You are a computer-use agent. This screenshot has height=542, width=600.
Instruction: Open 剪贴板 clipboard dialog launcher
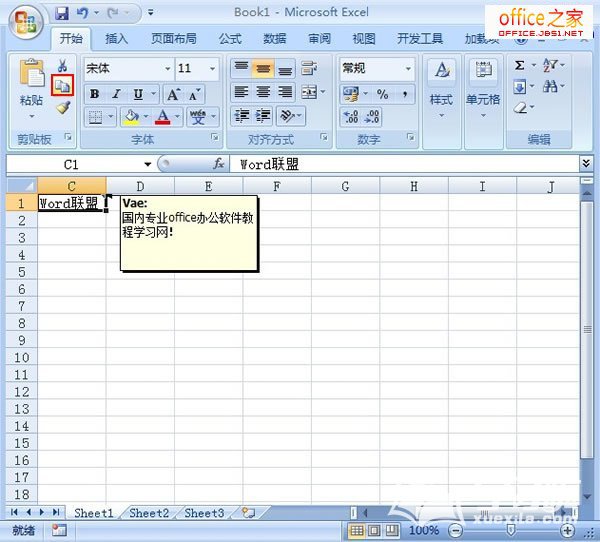(x=68, y=137)
